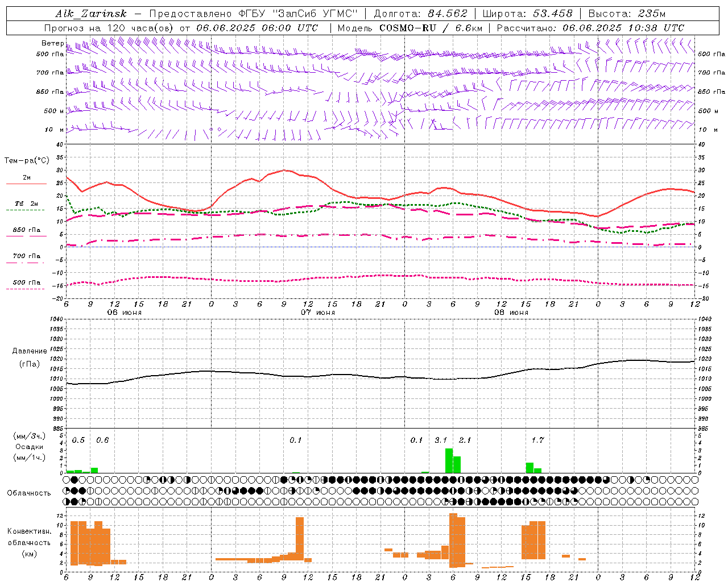Click the forecast text Прогноз на 120 часа(ов)

coord(110,28)
